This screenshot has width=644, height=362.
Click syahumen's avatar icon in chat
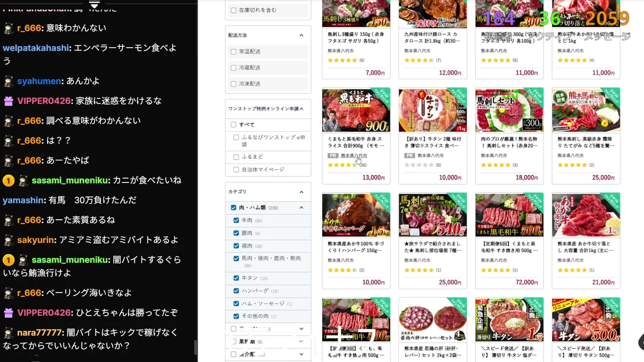pos(9,81)
